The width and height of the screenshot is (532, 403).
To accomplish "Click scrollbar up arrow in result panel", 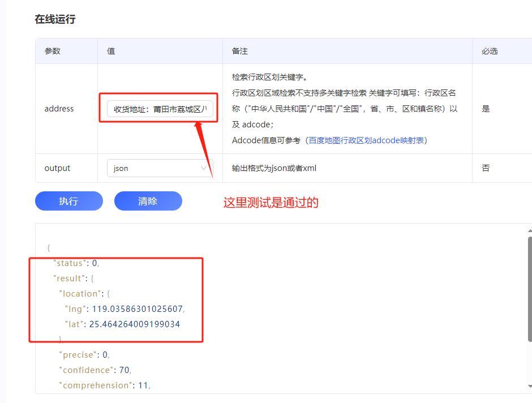I will tap(530, 231).
